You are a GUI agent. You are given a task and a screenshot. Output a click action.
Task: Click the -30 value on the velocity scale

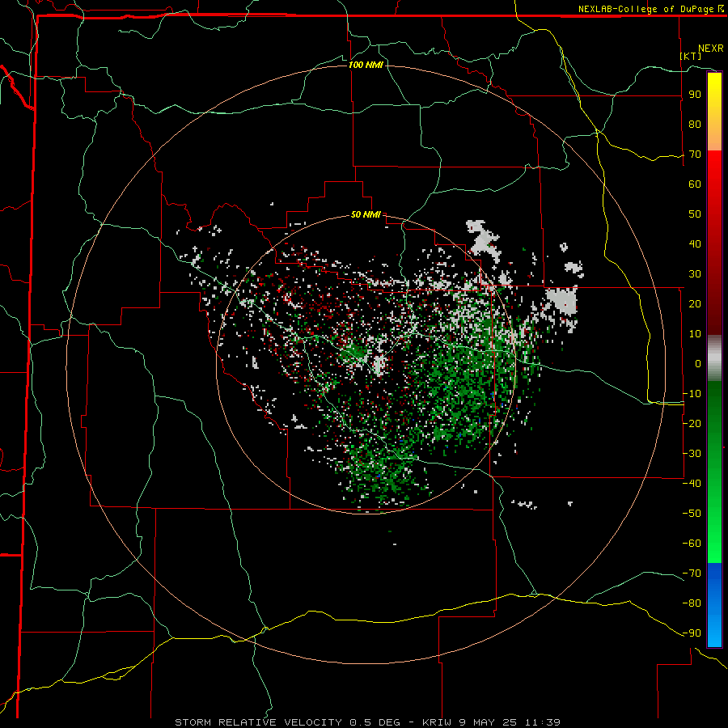[x=692, y=454]
